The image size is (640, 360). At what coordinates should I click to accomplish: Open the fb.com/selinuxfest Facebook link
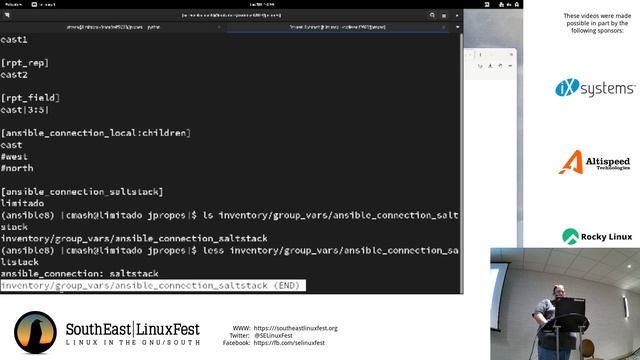pos(289,343)
